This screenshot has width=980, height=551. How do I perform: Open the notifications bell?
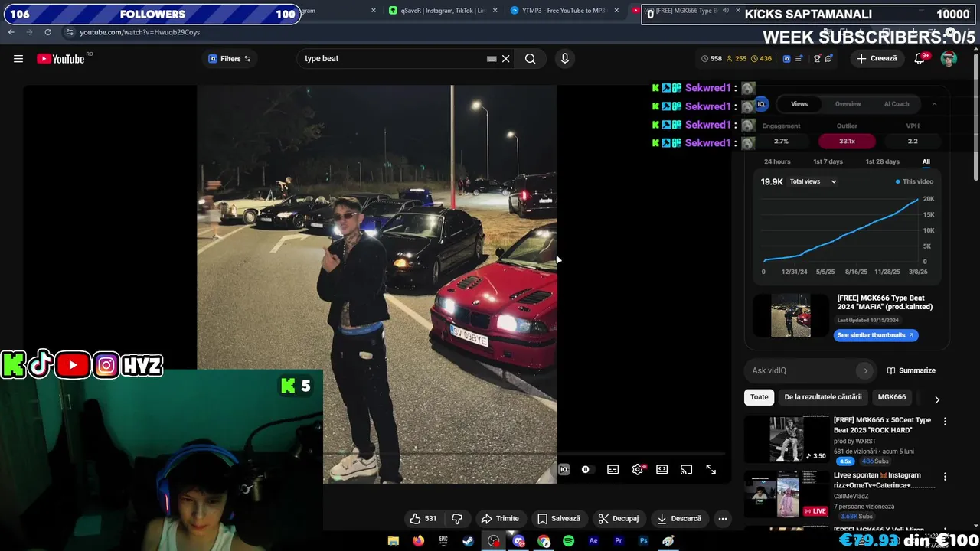click(x=920, y=59)
